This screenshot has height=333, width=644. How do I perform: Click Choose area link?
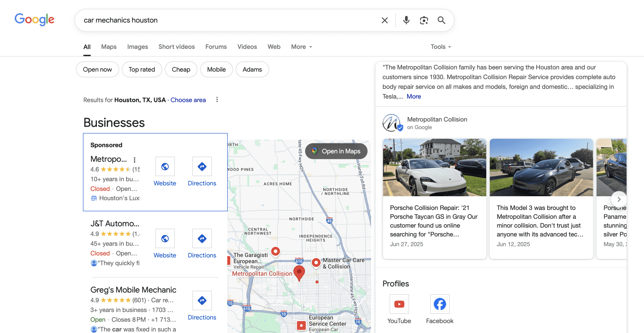coord(188,100)
